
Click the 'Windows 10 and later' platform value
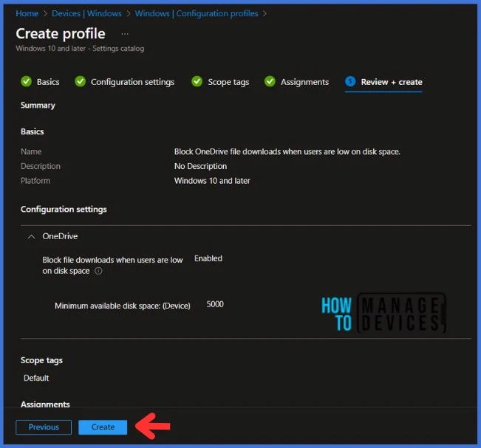coord(212,181)
